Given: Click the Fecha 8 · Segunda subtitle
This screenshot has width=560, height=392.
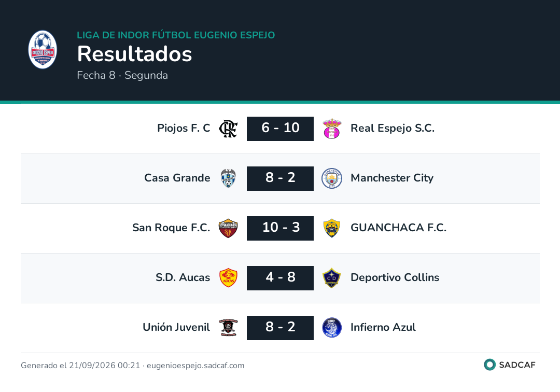Looking at the screenshot, I should pyautogui.click(x=122, y=75).
